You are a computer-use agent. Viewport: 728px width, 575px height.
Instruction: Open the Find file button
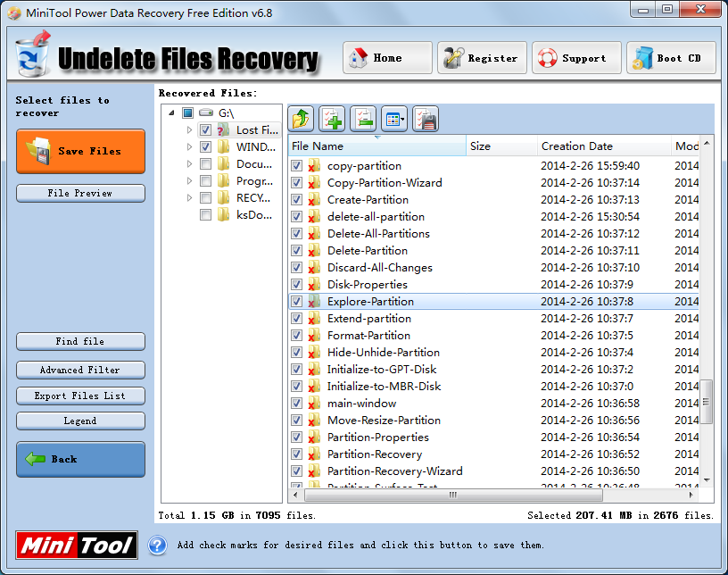click(x=81, y=341)
